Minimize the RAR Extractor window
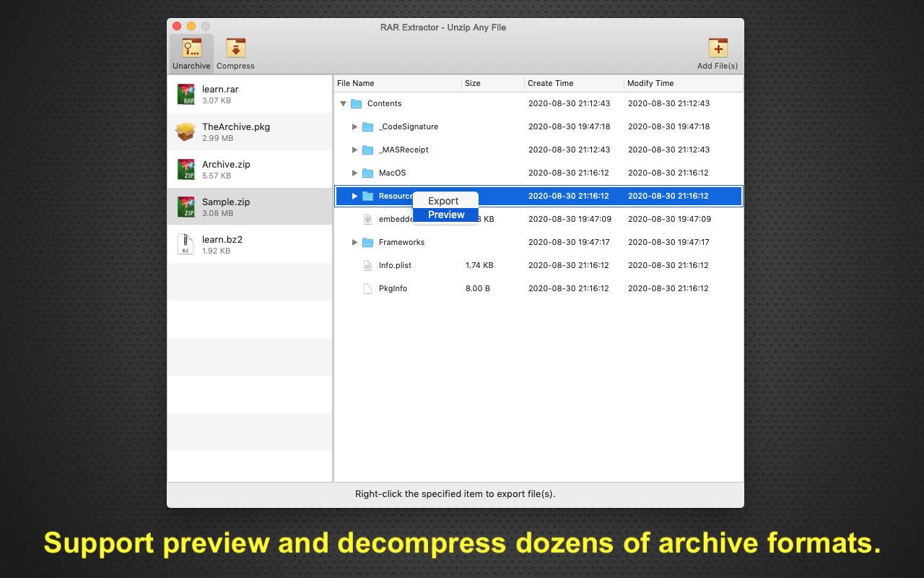The width and height of the screenshot is (924, 578). tap(191, 26)
